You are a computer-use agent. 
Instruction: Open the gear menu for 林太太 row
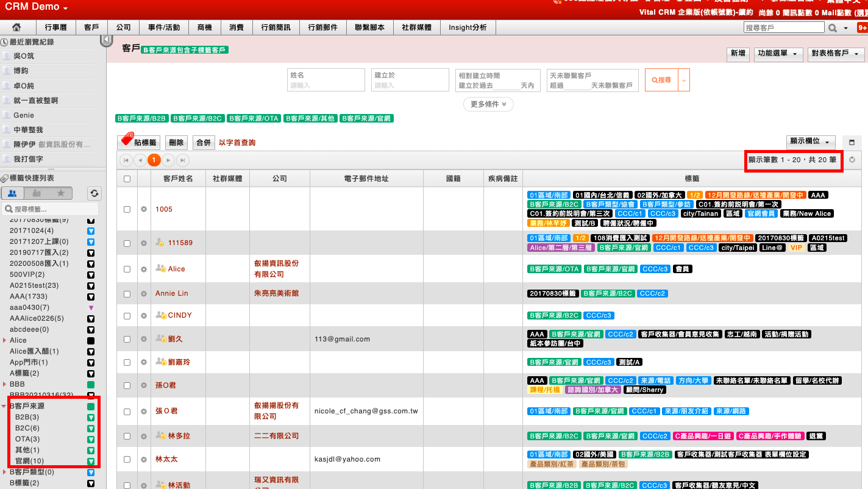coord(144,459)
